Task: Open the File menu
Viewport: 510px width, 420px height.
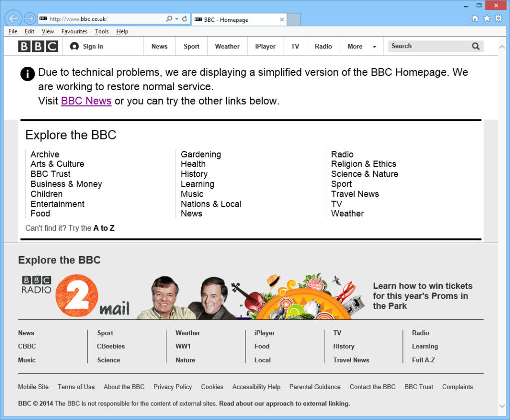Action: [x=12, y=31]
